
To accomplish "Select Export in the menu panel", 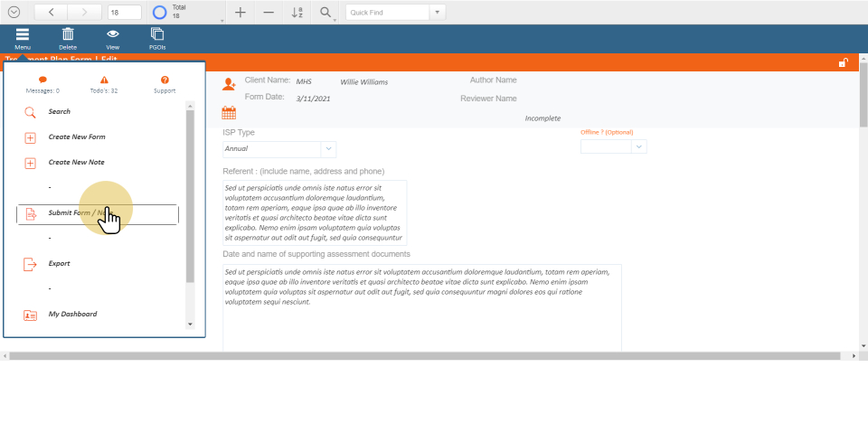I will [59, 264].
